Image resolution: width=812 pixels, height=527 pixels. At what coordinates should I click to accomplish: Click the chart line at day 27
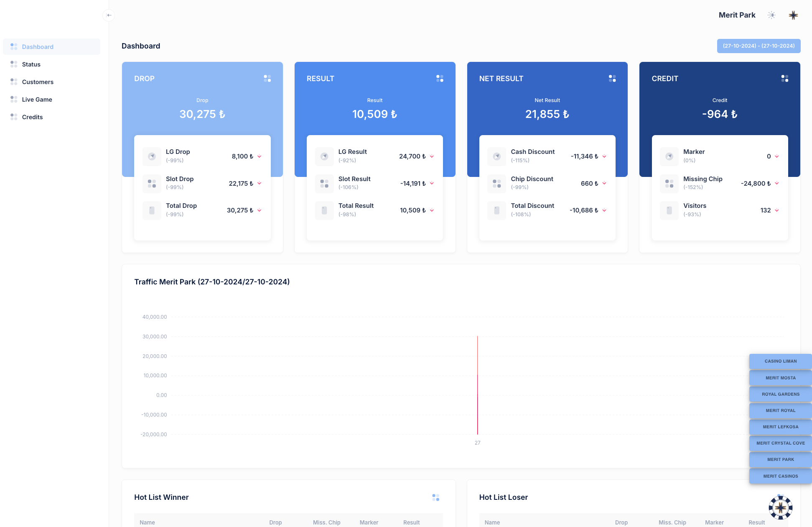point(477,385)
